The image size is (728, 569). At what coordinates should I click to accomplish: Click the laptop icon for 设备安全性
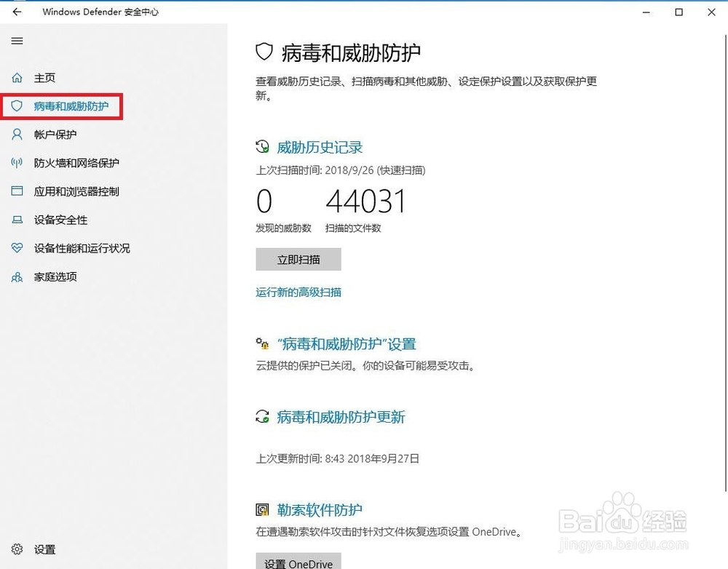coord(17,220)
